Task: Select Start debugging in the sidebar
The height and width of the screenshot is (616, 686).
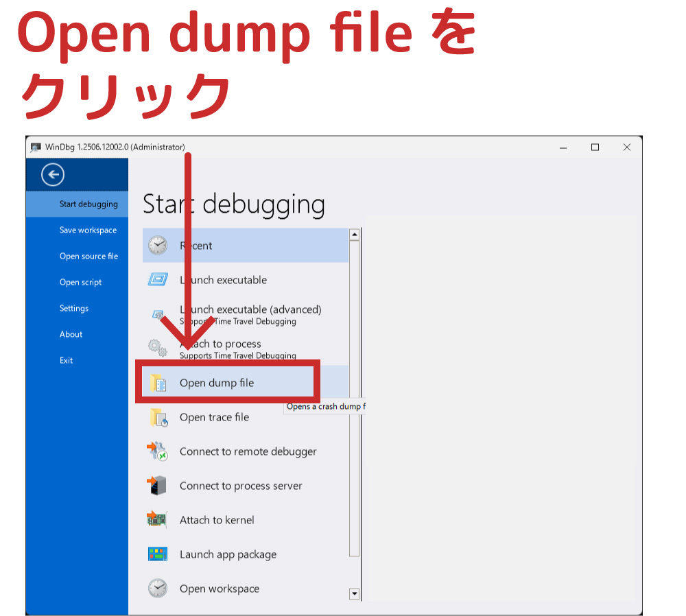Action: 88,204
